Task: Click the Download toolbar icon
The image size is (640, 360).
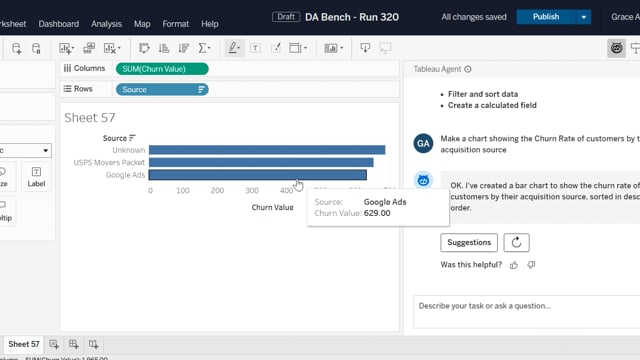Action: click(365, 48)
